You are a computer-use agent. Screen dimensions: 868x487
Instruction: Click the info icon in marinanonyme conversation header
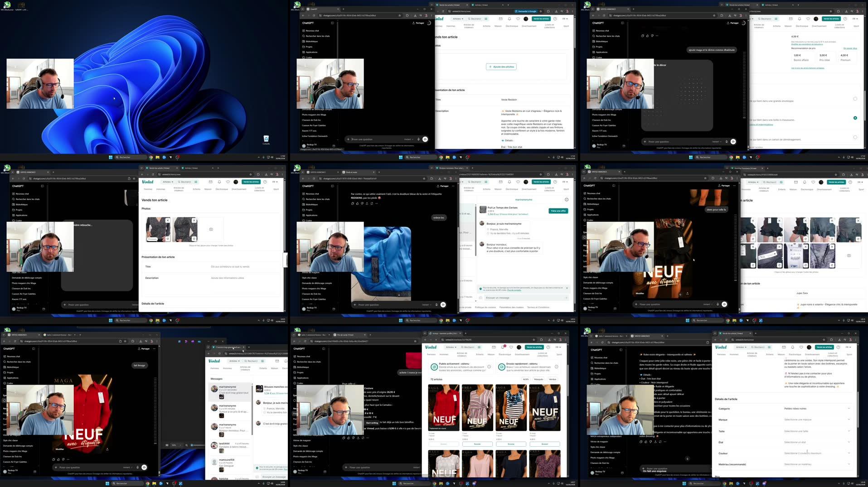pos(566,199)
